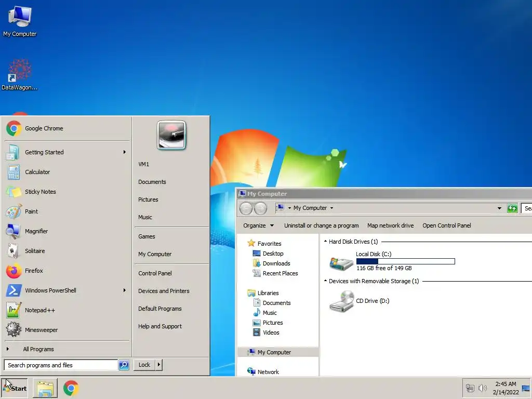Viewport: 532px width, 399px height.
Task: Select Downloads under Favorites
Action: pyautogui.click(x=271, y=263)
